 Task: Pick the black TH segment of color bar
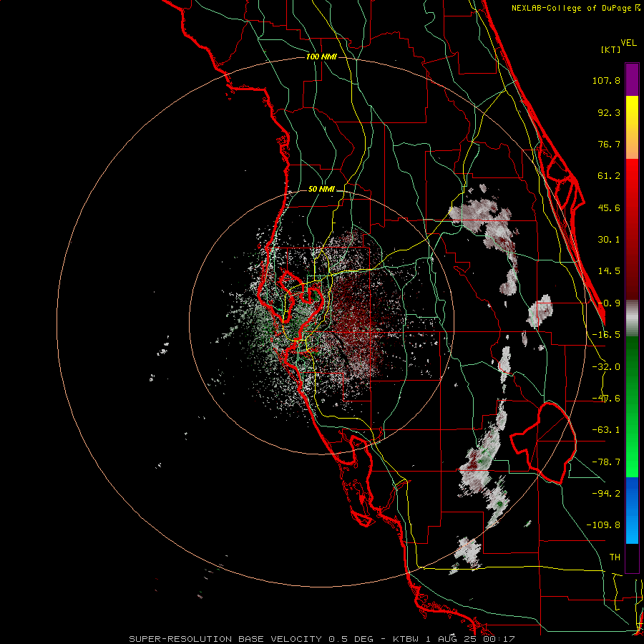(x=632, y=557)
